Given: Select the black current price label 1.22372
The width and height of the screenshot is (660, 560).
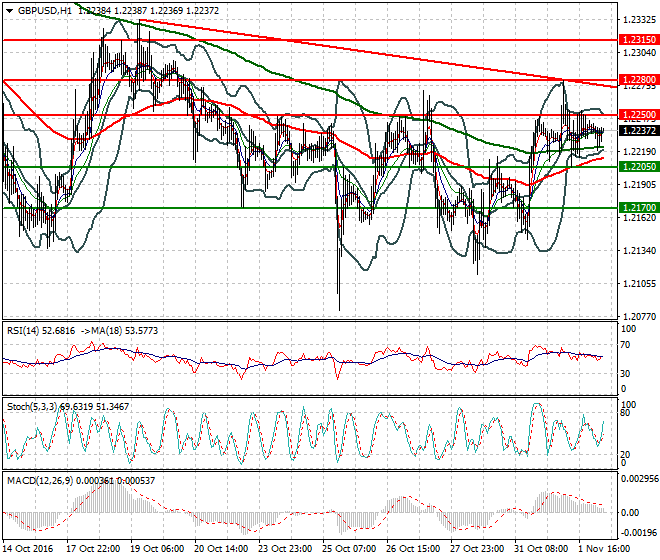Looking at the screenshot, I should tap(639, 131).
